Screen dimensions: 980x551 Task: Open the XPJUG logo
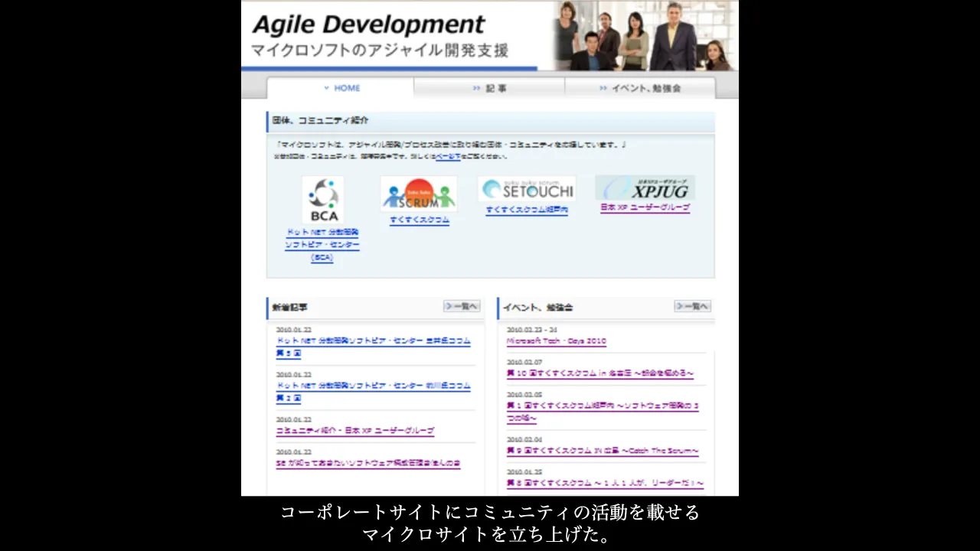click(x=645, y=188)
